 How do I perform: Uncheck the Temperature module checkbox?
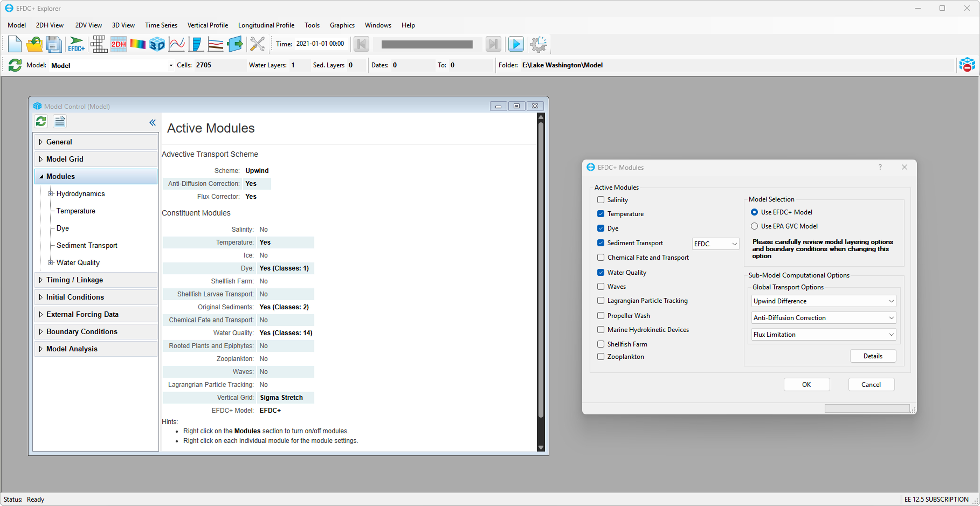[600, 214]
